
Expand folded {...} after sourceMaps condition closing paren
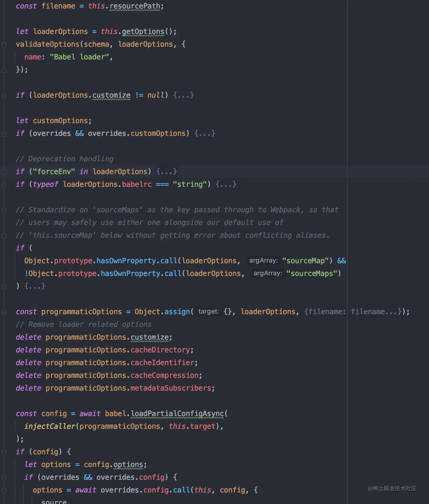(35, 286)
